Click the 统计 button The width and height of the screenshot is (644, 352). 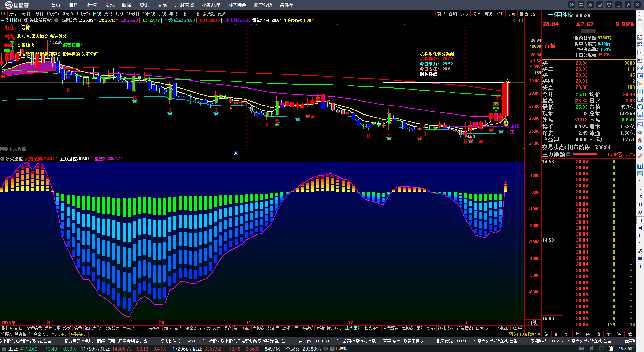click(476, 14)
